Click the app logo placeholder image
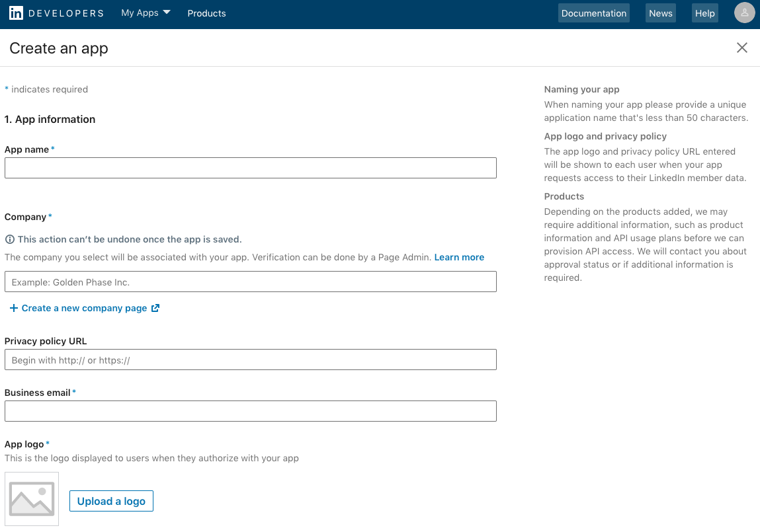760x532 pixels. [32, 499]
